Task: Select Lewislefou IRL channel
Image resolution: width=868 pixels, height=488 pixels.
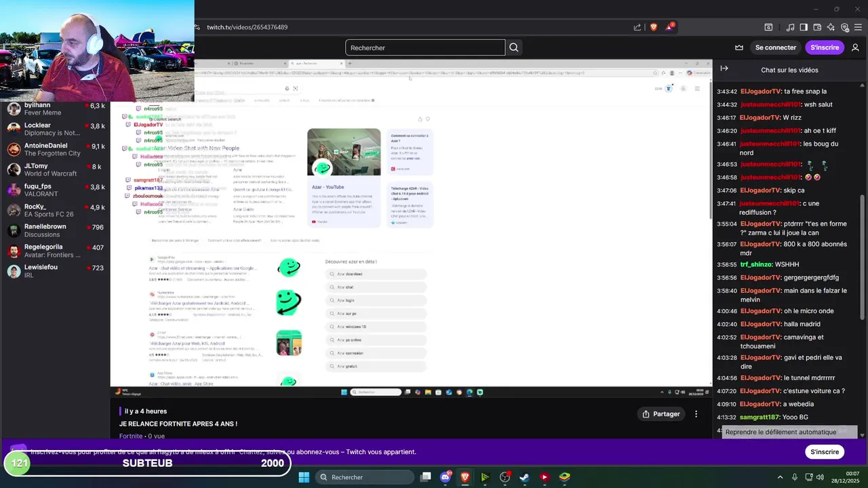Action: tap(55, 272)
